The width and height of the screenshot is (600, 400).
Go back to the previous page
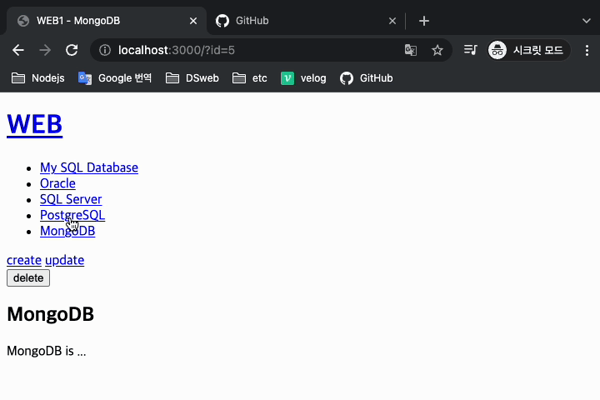tap(18, 50)
